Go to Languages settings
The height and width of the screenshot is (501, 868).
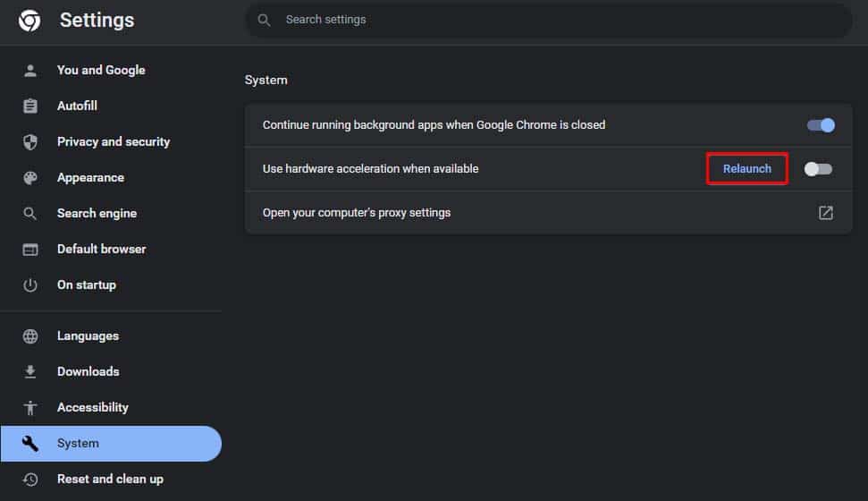click(88, 335)
